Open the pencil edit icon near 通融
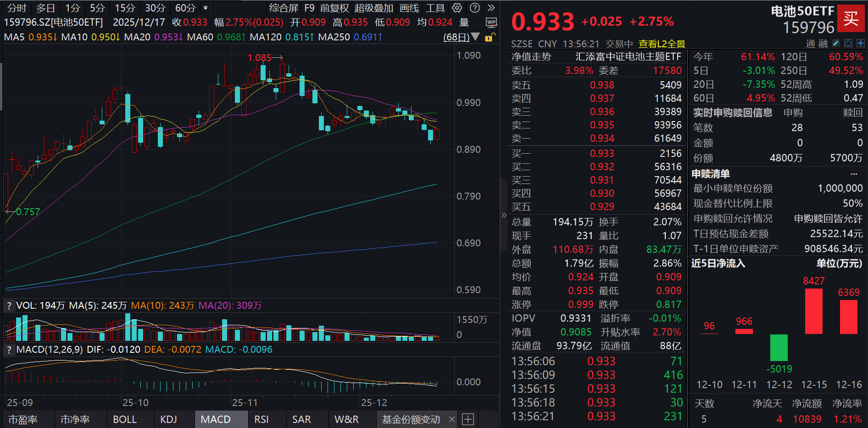 coord(836,43)
